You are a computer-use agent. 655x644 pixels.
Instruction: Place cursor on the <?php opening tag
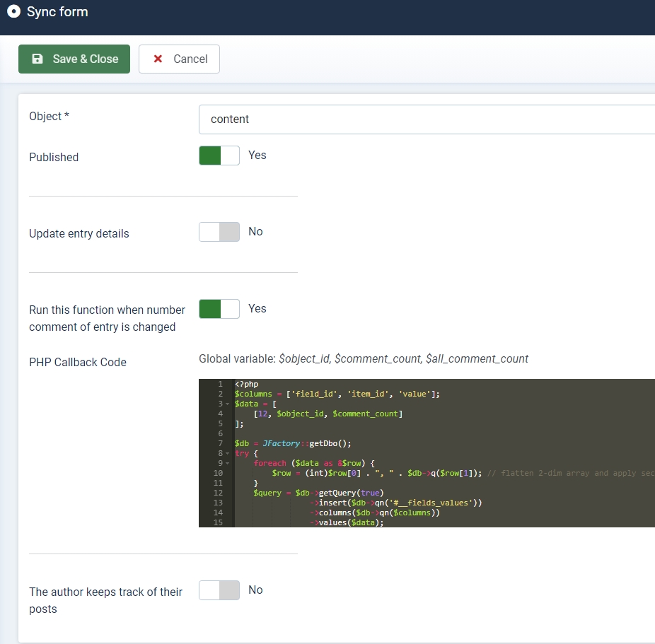coord(247,385)
